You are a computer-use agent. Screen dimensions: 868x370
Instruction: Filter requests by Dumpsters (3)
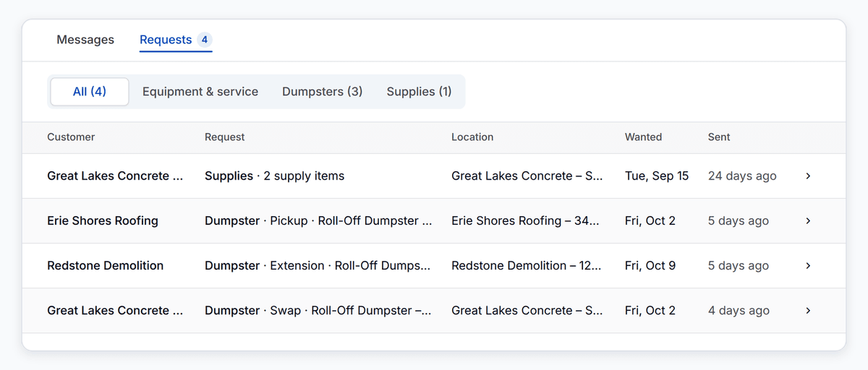323,92
